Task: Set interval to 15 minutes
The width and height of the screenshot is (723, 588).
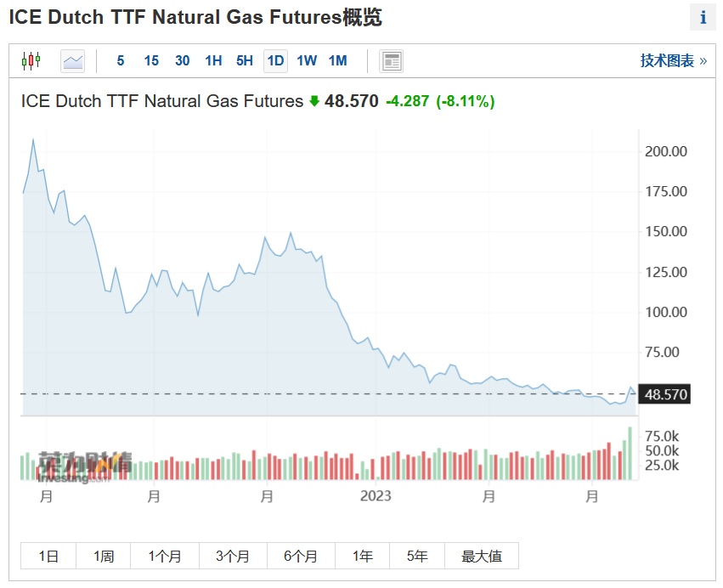Action: coord(151,61)
